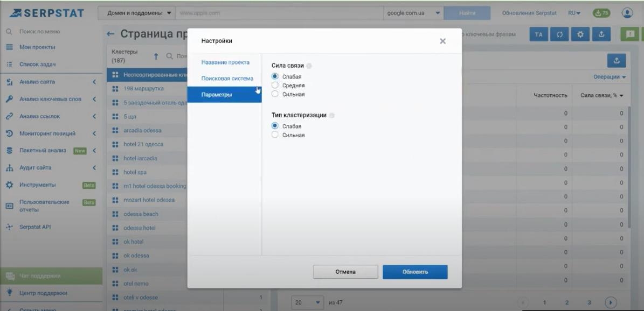Viewport: 644px width, 311px height.
Task: Click the grid icon beside 'odessa beach'
Action: click(x=115, y=214)
